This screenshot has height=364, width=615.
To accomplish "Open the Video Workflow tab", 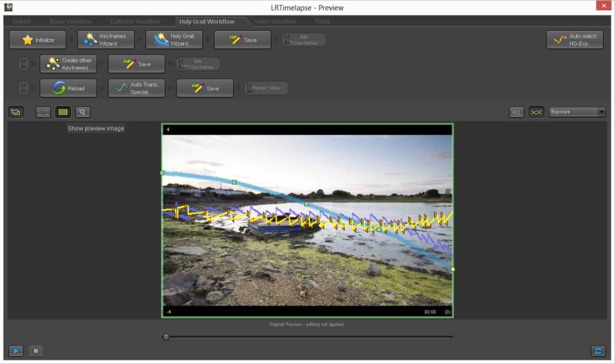I will [275, 22].
